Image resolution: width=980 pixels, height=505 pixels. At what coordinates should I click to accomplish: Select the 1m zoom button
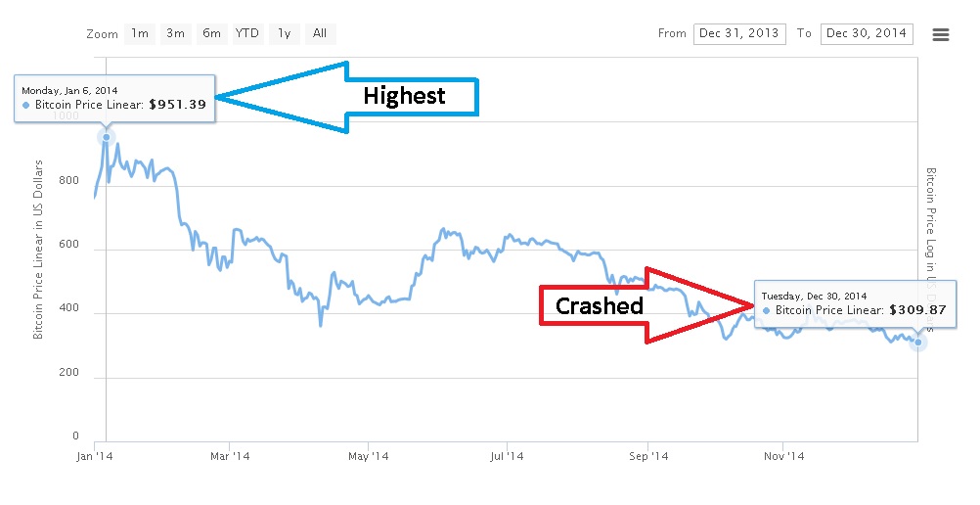[140, 34]
